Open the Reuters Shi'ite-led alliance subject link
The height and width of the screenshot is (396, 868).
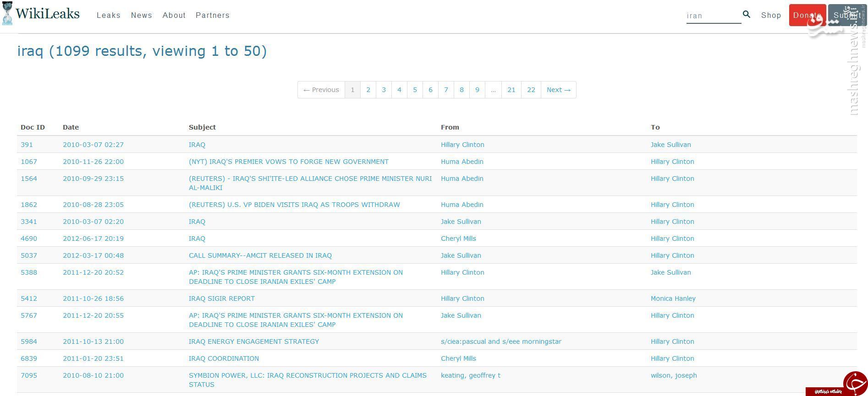click(x=310, y=183)
